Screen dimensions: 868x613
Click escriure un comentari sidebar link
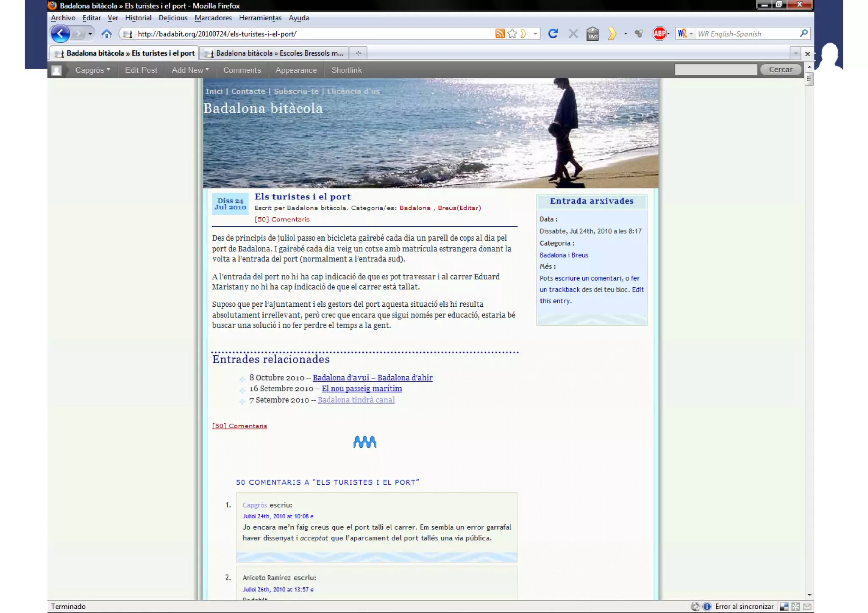point(588,278)
